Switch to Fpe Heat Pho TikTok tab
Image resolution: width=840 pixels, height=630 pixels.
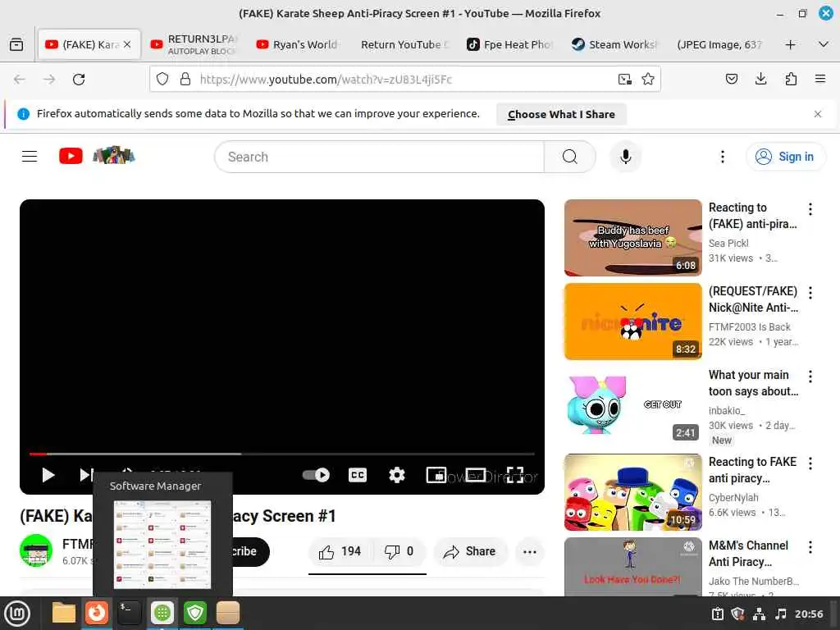pyautogui.click(x=510, y=44)
